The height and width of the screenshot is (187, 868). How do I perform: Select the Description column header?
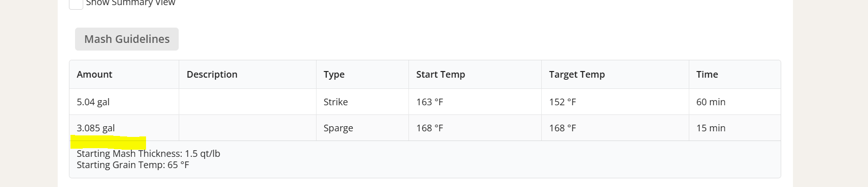point(248,75)
